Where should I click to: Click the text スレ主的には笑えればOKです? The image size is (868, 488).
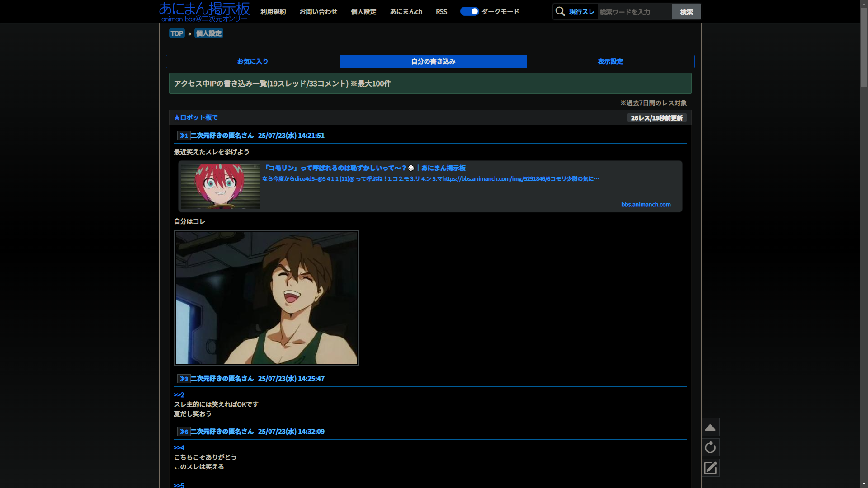pos(216,404)
